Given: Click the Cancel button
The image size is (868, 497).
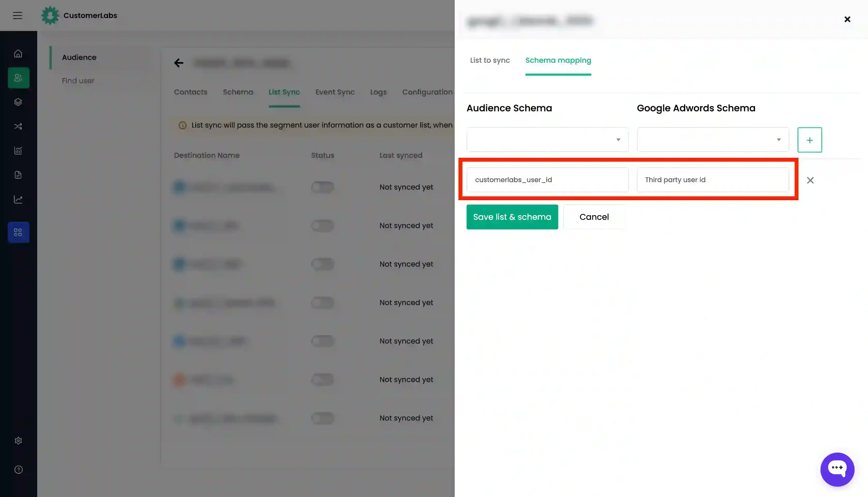Looking at the screenshot, I should (594, 217).
